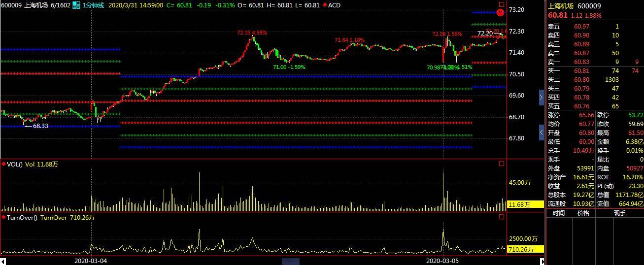Collapse side panel with left chevron
The width and height of the screenshot is (644, 265).
542,132
